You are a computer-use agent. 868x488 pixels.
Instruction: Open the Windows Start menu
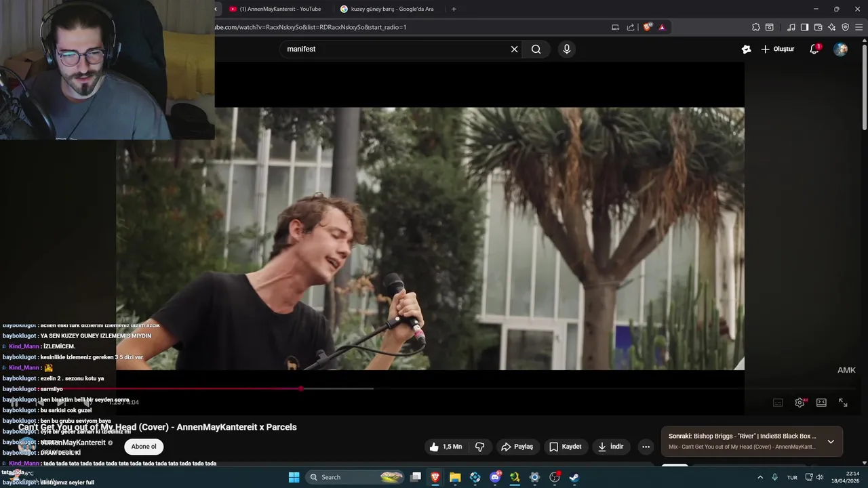tap(294, 477)
